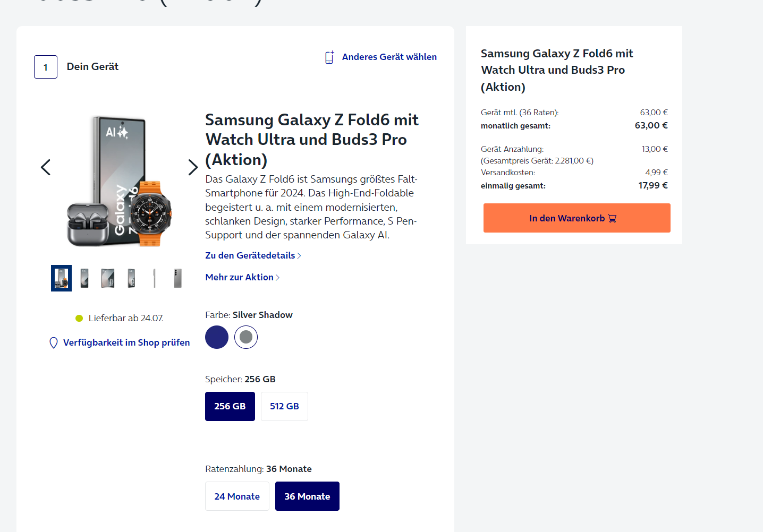
Task: Select the first thumbnail with watch and earbuds
Action: coord(61,278)
